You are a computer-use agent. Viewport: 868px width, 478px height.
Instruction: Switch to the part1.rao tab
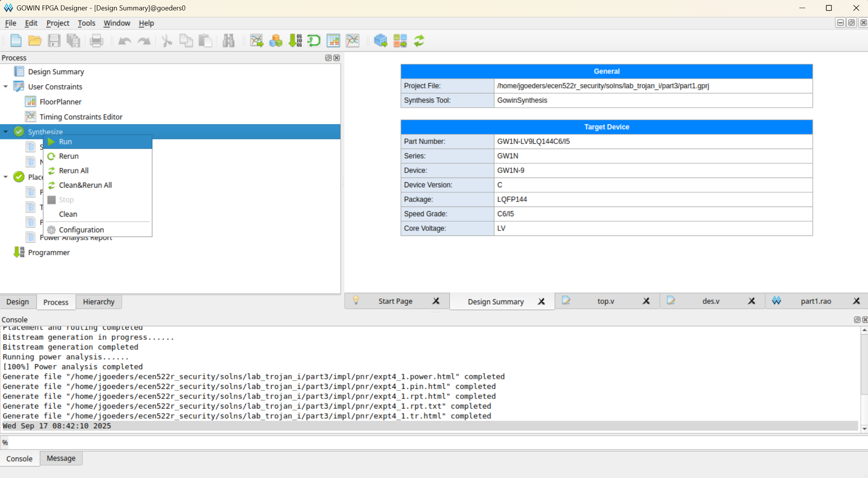coord(816,301)
